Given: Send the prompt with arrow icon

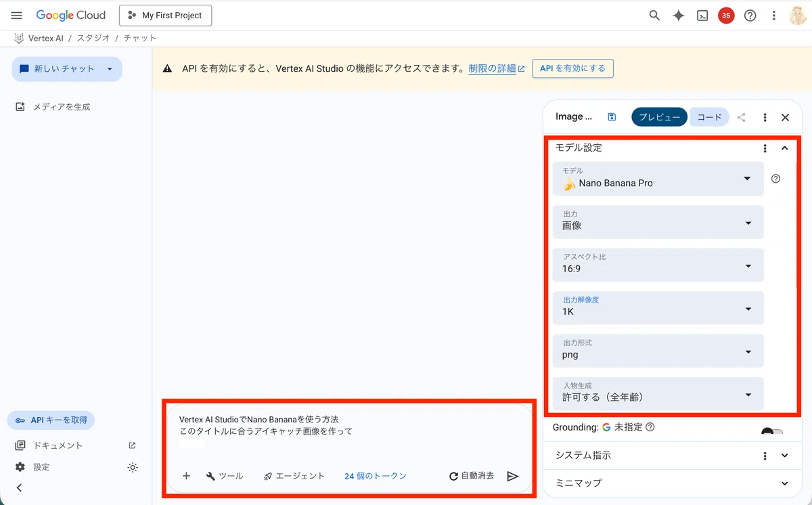Looking at the screenshot, I should coord(513,476).
